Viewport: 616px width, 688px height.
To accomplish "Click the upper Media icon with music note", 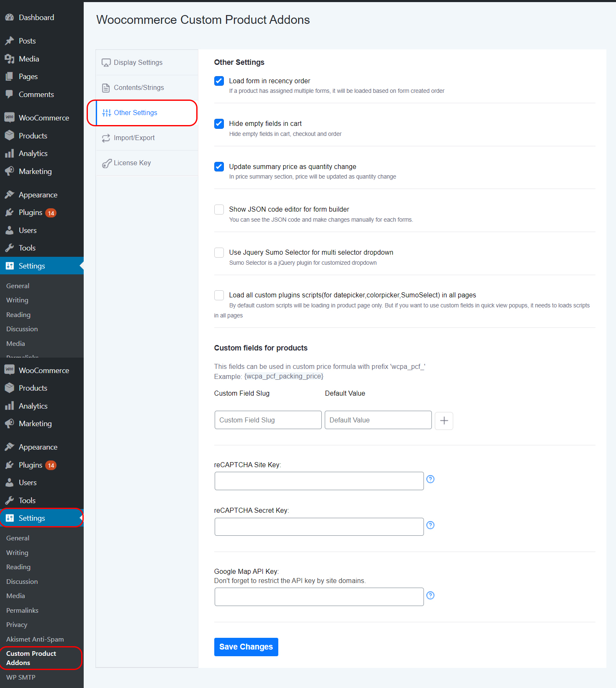I will 9,59.
